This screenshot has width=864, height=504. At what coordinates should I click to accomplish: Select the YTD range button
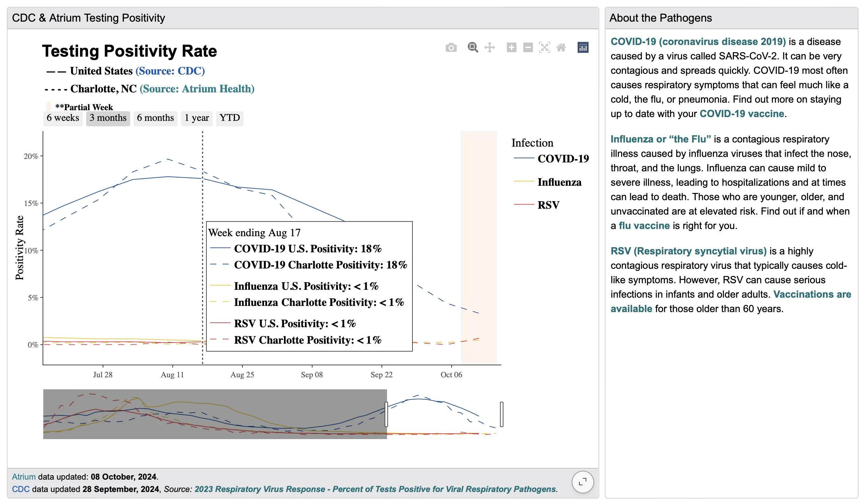tap(230, 118)
